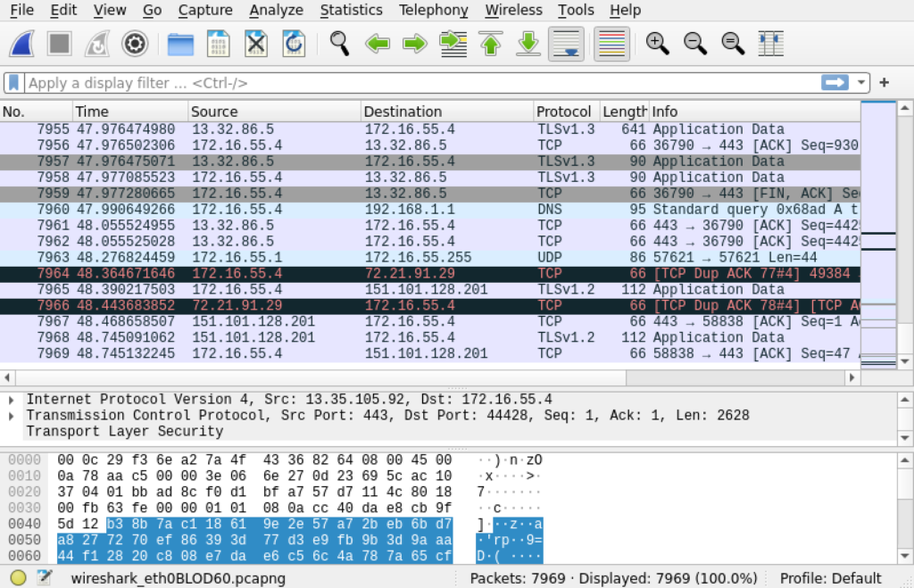The width and height of the screenshot is (914, 588).
Task: Add a new filter button with plus sign
Action: click(883, 81)
